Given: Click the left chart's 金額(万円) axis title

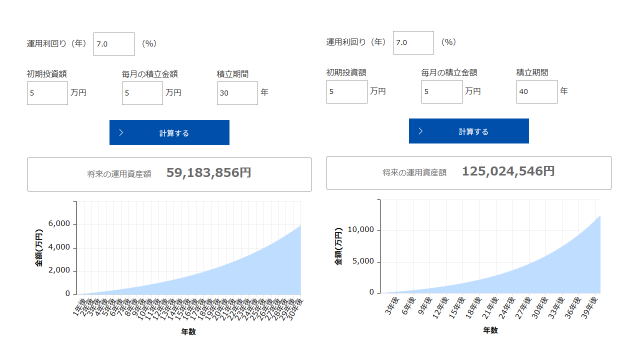Looking at the screenshot, I should click(39, 248).
